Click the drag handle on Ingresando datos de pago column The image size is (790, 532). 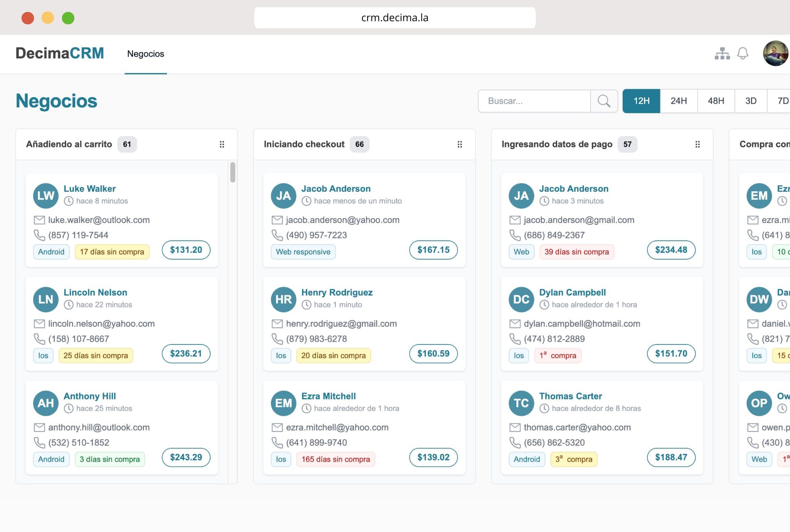coord(697,144)
